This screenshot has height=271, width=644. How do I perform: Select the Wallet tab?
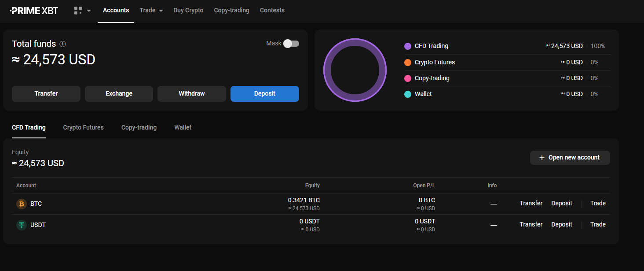[x=183, y=127]
